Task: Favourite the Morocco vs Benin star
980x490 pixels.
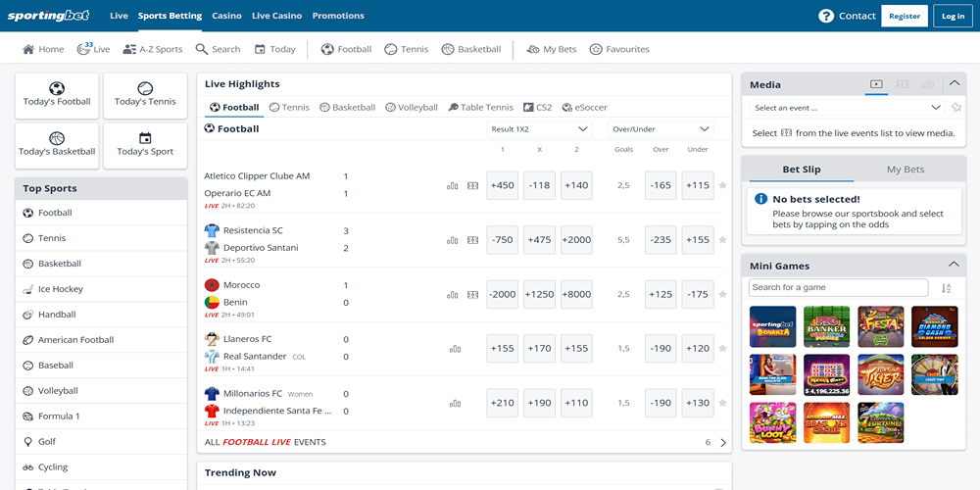Action: (x=722, y=294)
